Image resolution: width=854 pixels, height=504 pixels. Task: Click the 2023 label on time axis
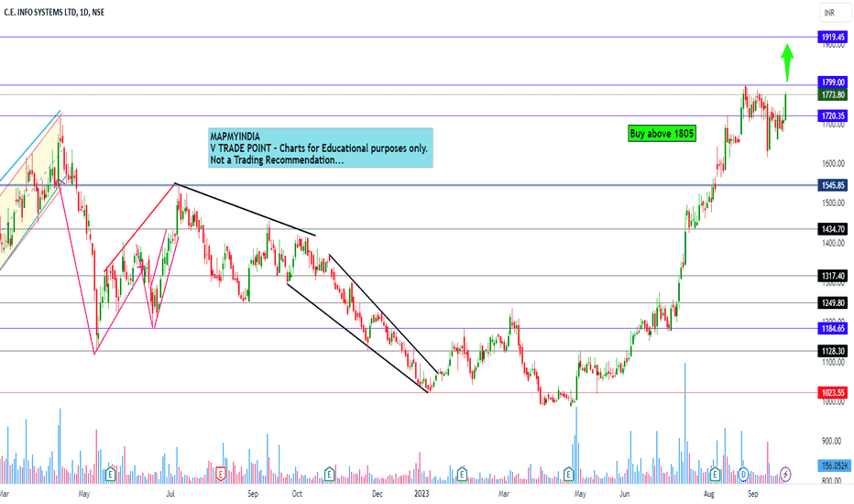[422, 494]
